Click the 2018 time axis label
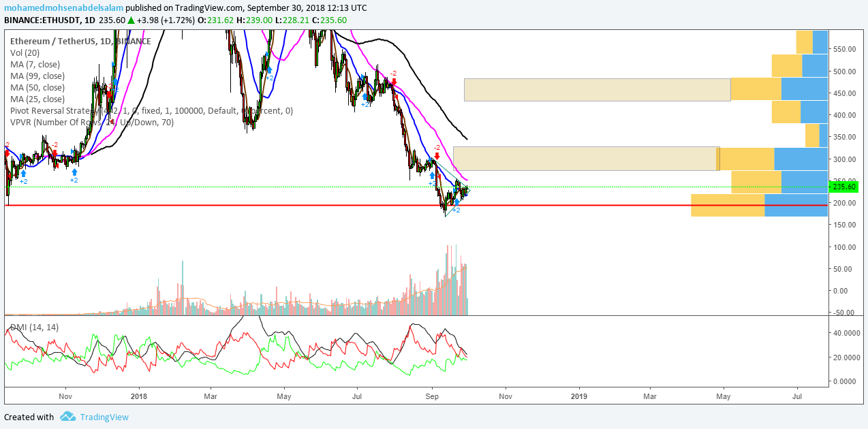The width and height of the screenshot is (868, 429). coord(139,396)
